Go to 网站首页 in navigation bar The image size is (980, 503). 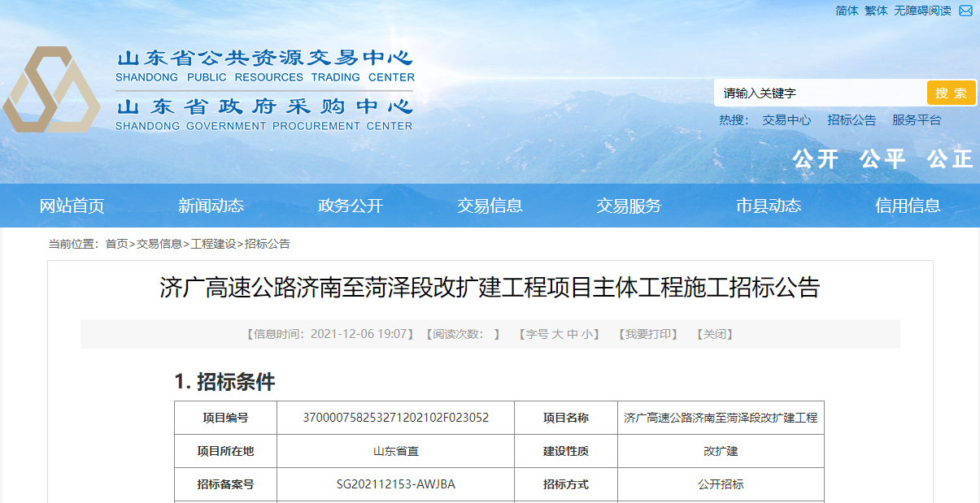[x=72, y=206]
